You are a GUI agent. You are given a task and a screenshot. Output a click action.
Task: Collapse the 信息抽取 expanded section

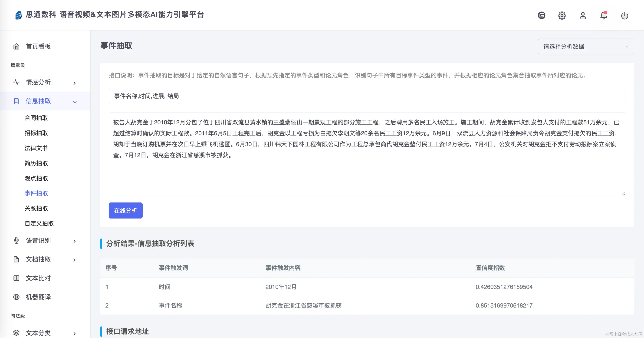tap(75, 102)
